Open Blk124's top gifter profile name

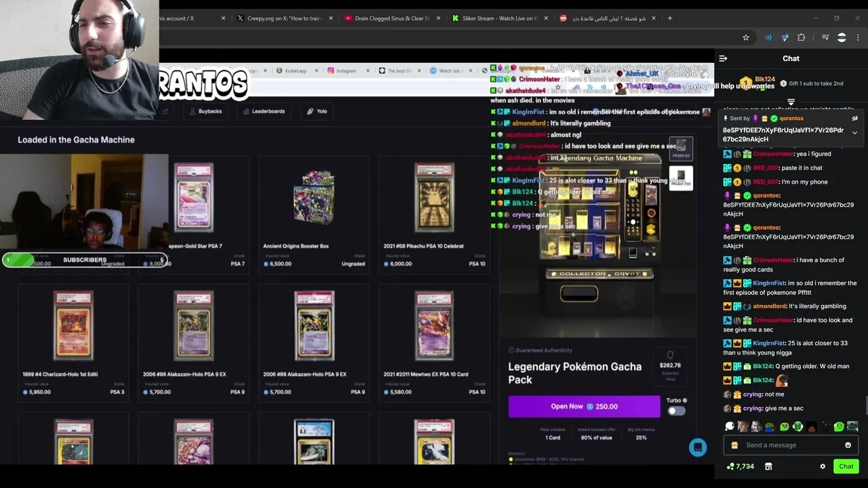coord(765,80)
